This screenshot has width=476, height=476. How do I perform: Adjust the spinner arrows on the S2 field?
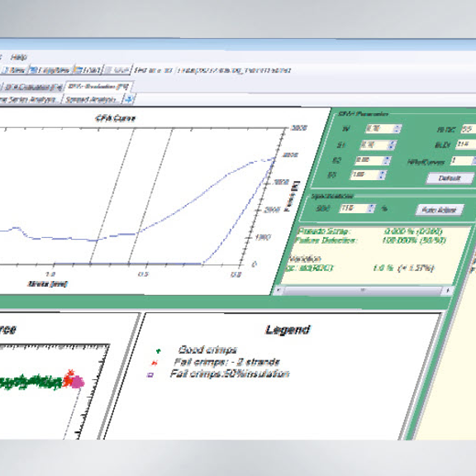coord(388,160)
